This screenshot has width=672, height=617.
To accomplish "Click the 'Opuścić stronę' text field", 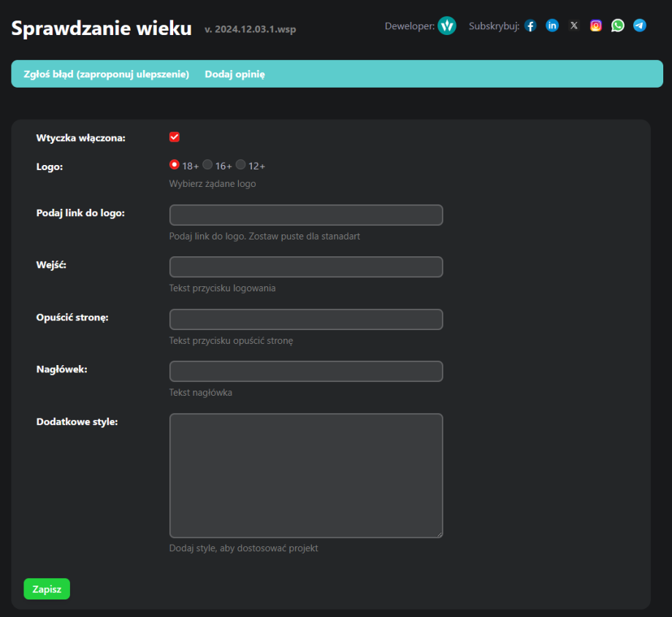I will [x=305, y=319].
